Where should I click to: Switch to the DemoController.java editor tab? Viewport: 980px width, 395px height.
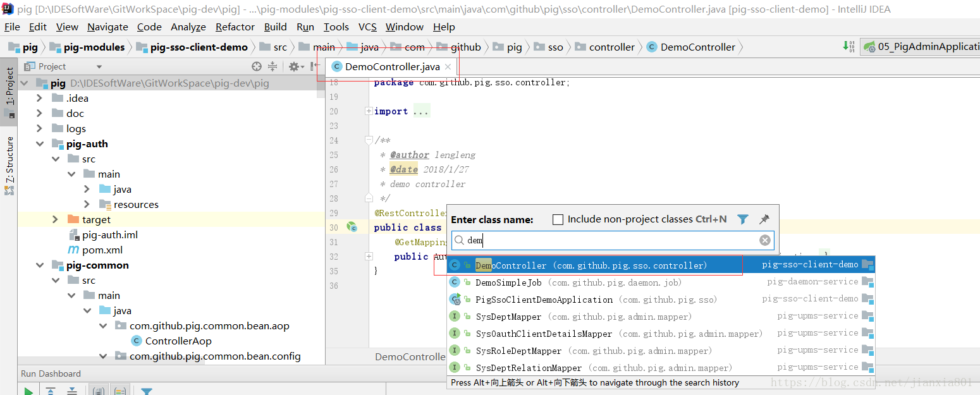tap(393, 66)
